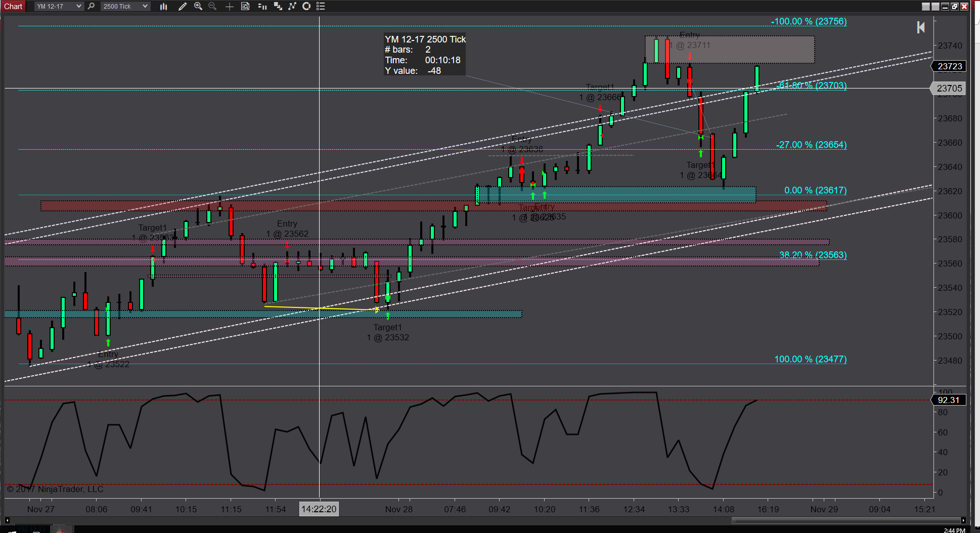The image size is (980, 533).
Task: Click the 2:44 PM system clock
Action: pyautogui.click(x=954, y=530)
